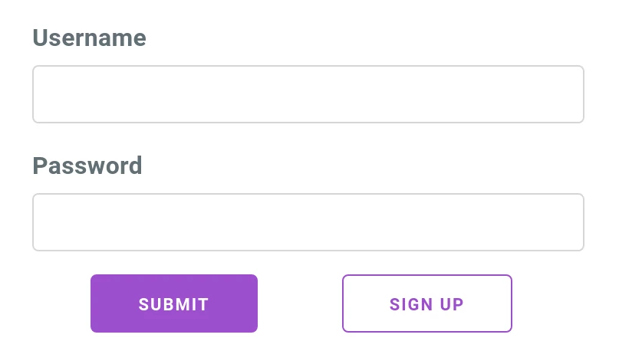This screenshot has height=364, width=642.
Task: Click the Username label text
Action: pyautogui.click(x=89, y=38)
